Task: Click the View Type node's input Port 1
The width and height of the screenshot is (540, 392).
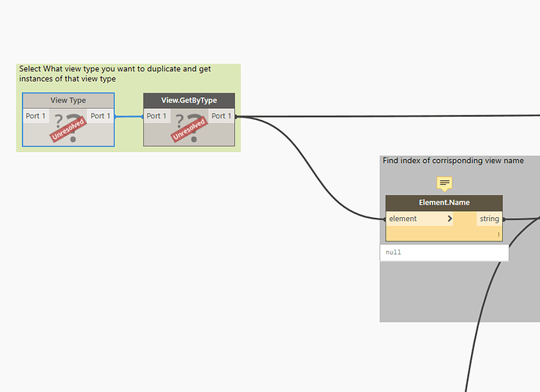Action: 36,116
